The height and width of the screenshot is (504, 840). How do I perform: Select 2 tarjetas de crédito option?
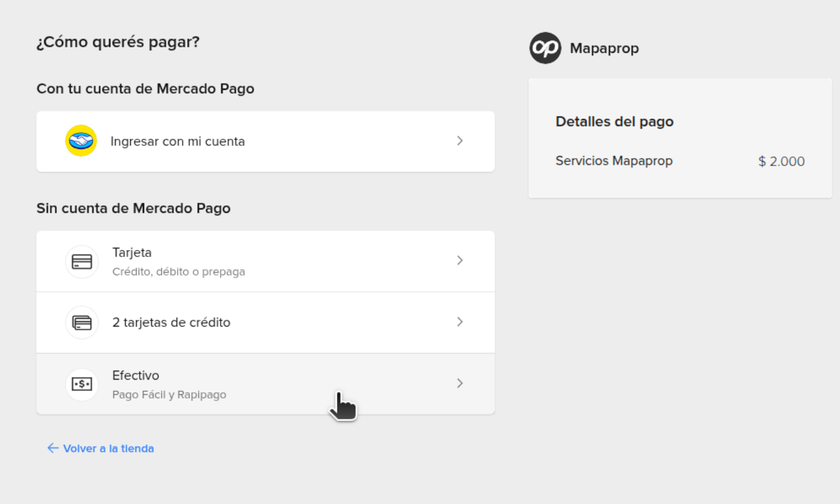[265, 323]
